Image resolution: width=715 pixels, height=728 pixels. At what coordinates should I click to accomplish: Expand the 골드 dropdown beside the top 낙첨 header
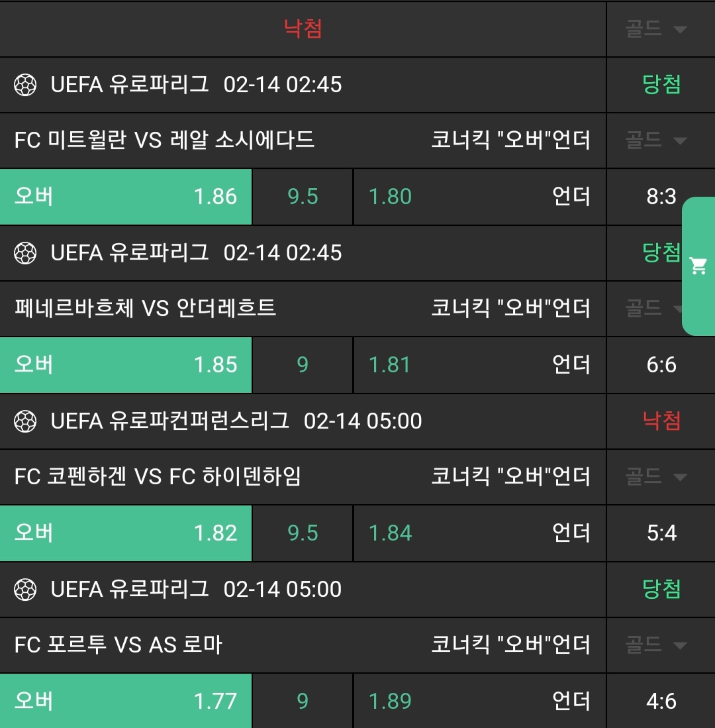coord(656,29)
